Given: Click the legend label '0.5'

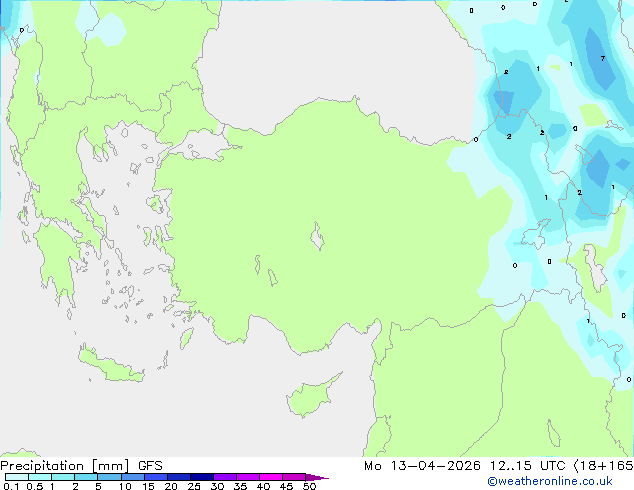Looking at the screenshot, I should (x=35, y=486).
